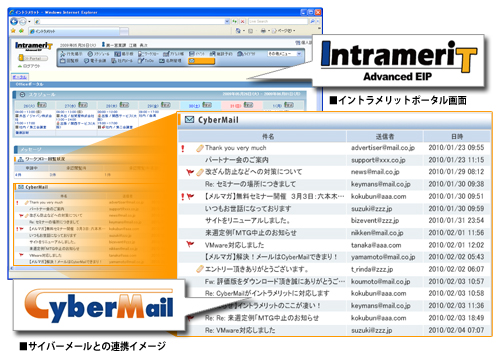Click the スケジュール clock icon in portal toolbar
Viewport: 500px width, 360px height.
(90, 54)
